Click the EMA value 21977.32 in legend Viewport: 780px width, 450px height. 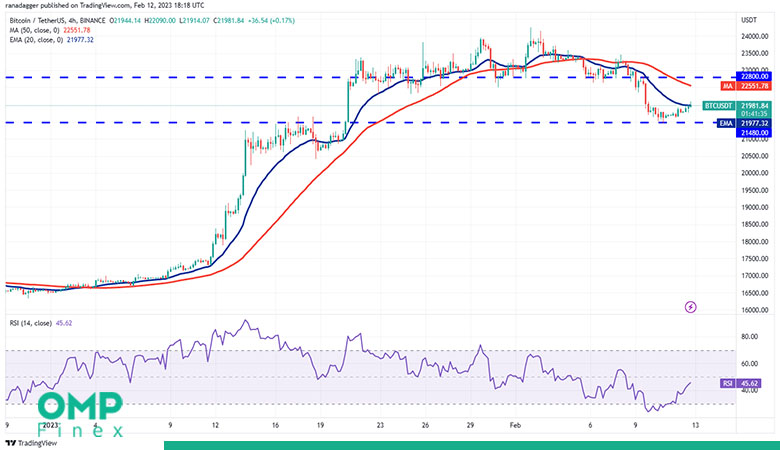(x=80, y=40)
